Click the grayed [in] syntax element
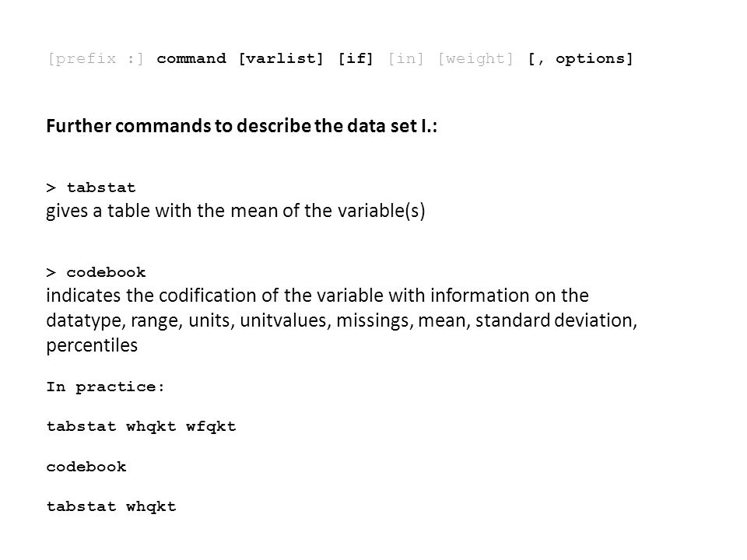The width and height of the screenshot is (747, 560). point(405,58)
